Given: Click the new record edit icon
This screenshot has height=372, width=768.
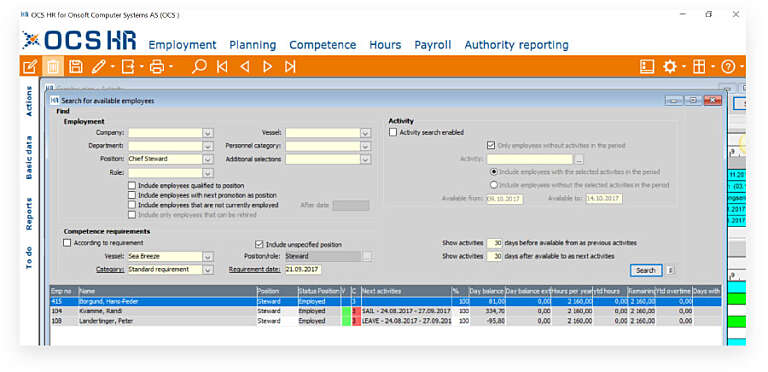Looking at the screenshot, I should tap(30, 67).
